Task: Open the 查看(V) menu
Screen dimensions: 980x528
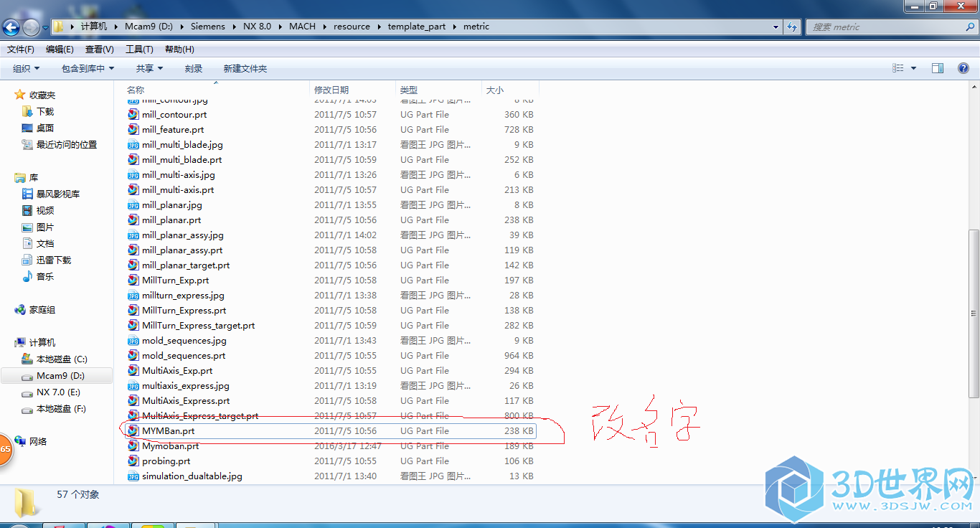Action: click(100, 49)
